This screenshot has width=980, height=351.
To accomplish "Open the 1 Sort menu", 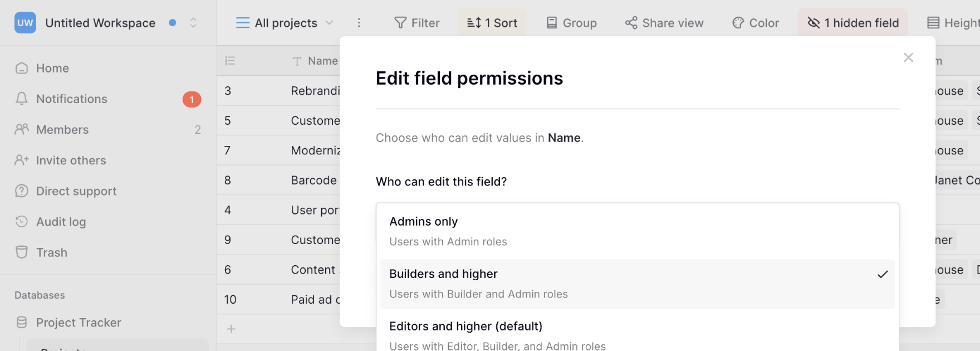I will (492, 23).
